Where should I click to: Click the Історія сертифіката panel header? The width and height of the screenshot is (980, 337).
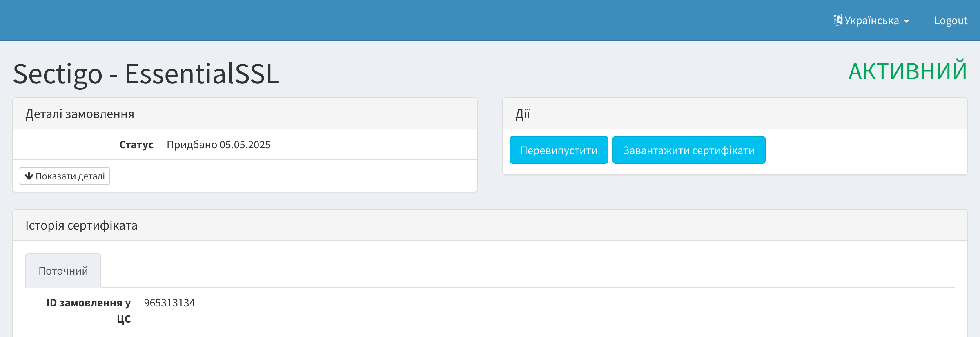tap(82, 225)
